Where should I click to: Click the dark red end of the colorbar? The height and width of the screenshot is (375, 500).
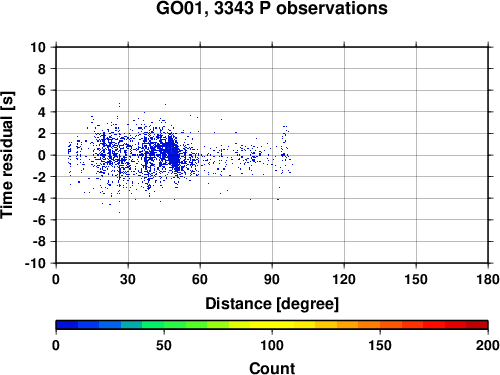[477, 325]
